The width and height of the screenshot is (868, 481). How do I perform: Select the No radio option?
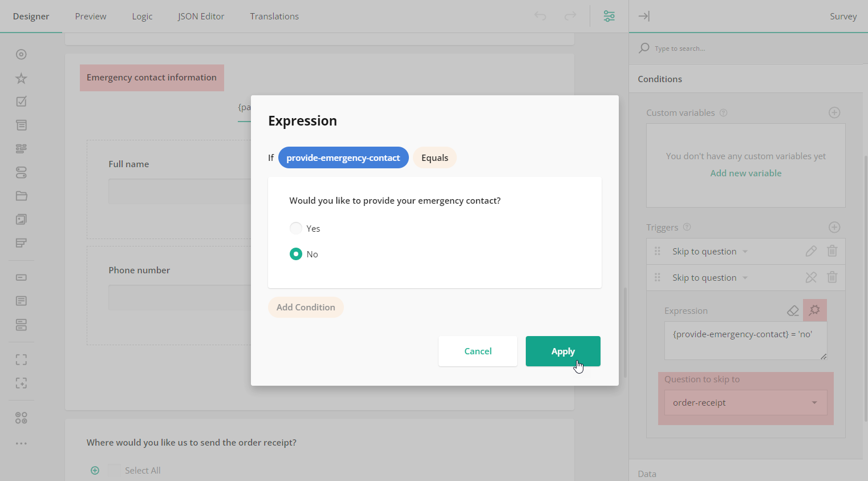(x=295, y=254)
